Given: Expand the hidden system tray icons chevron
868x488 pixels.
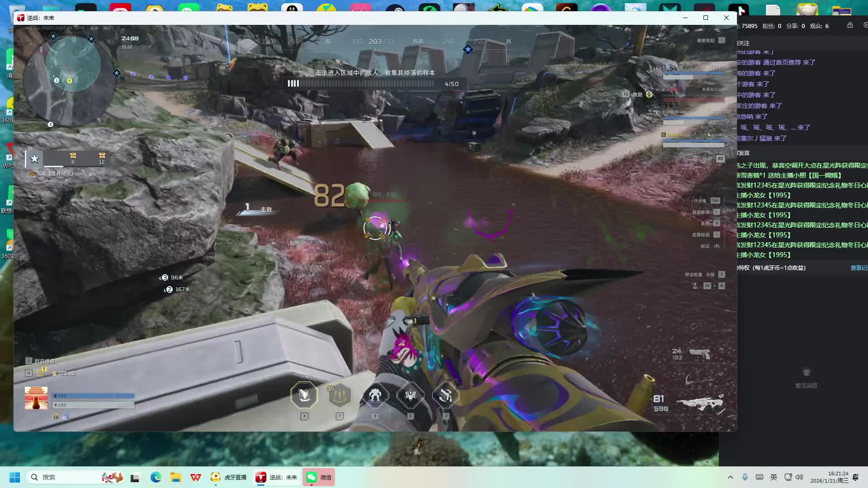Looking at the screenshot, I should (x=730, y=477).
